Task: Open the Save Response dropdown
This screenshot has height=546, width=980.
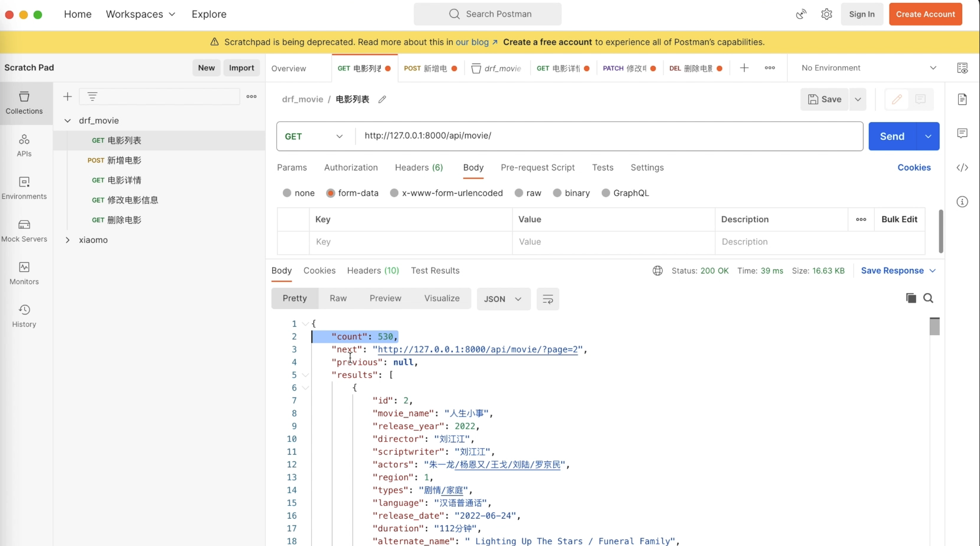Action: pos(898,271)
